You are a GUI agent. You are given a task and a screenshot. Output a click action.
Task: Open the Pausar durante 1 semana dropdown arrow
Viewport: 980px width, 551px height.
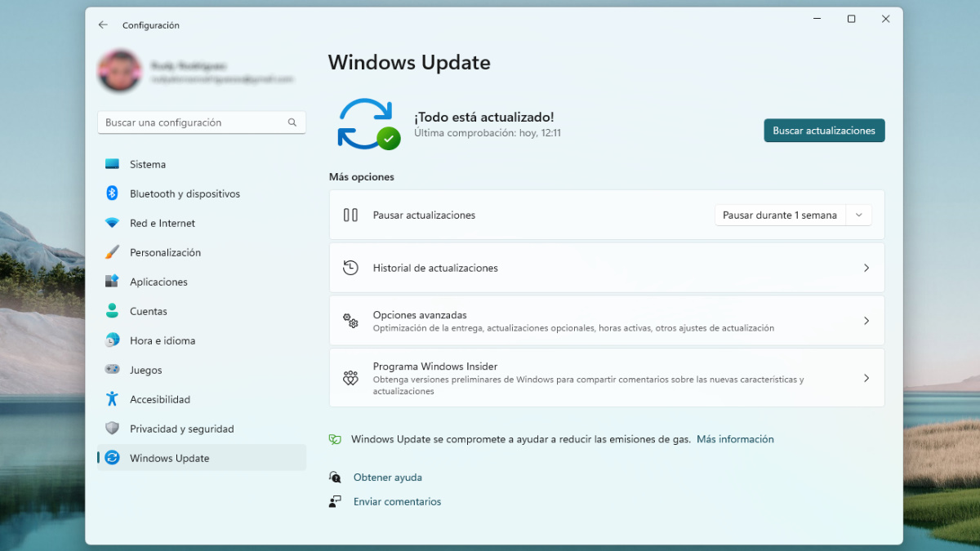click(x=858, y=216)
